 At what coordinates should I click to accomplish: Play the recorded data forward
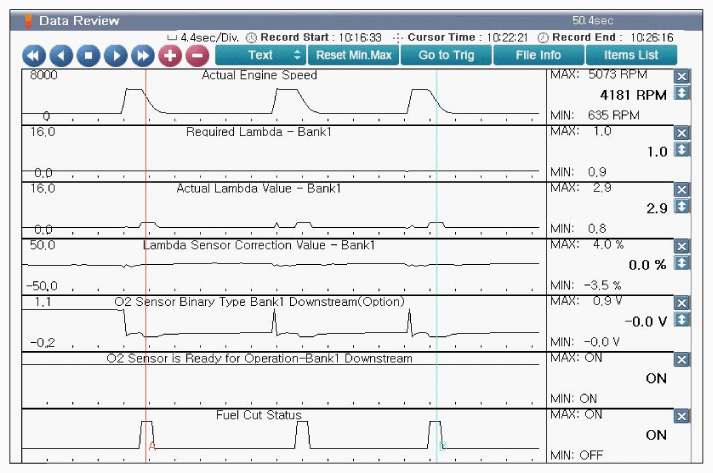pos(115,55)
